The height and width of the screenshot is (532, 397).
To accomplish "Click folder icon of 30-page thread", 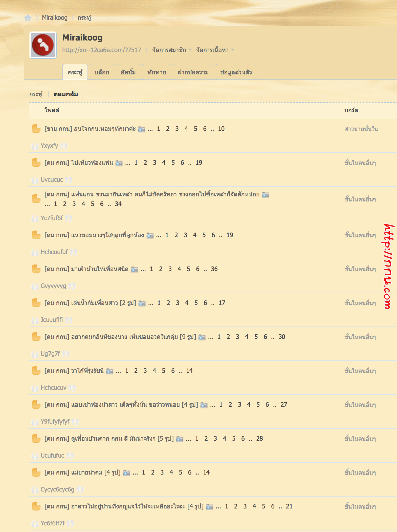I will coord(36,337).
